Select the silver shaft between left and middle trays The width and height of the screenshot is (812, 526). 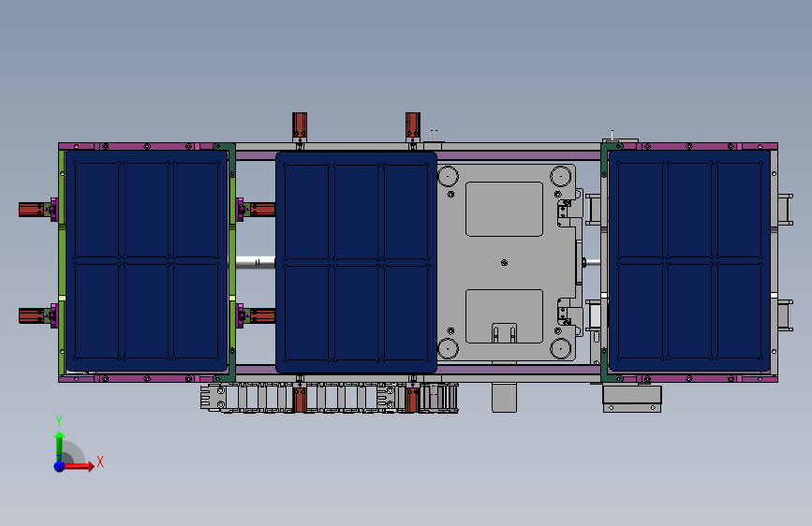(x=256, y=262)
